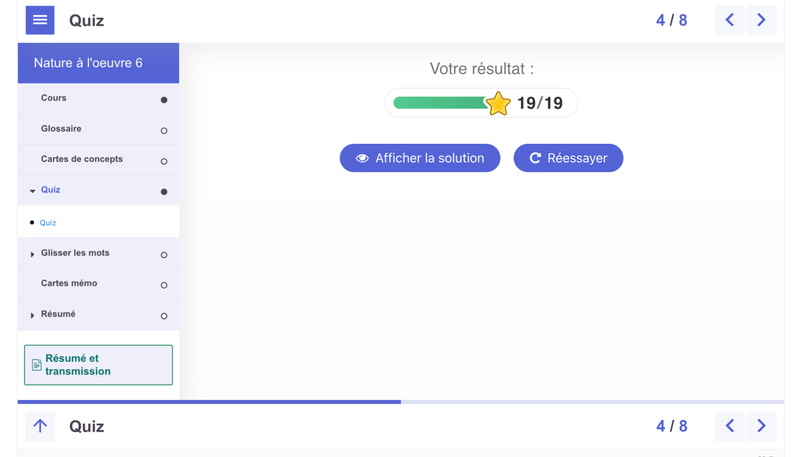Go to previous page using top arrow
The width and height of the screenshot is (800, 457).
[729, 20]
